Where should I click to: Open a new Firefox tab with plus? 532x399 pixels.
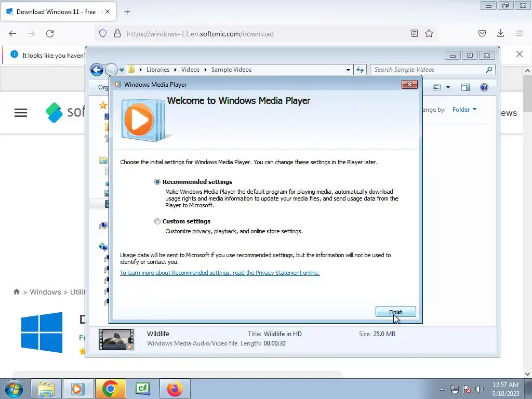tap(127, 12)
